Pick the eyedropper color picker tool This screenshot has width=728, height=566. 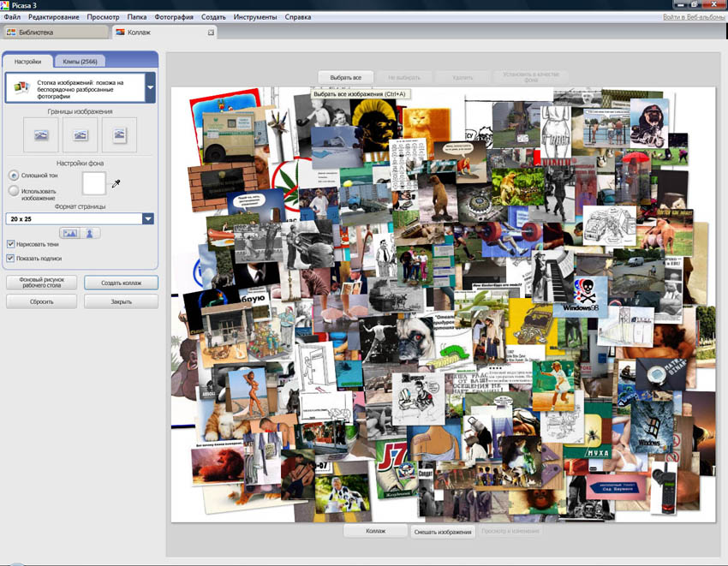[x=116, y=183]
